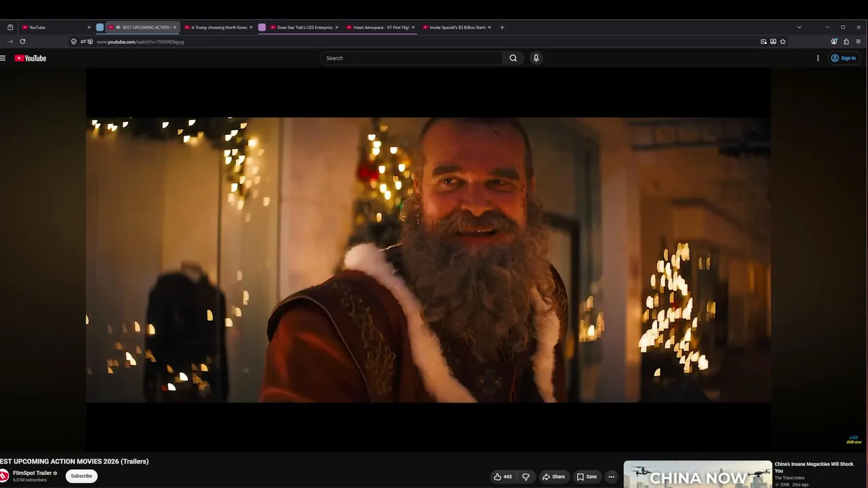Select the BEST UPCOMING ACTION tab

pyautogui.click(x=142, y=27)
